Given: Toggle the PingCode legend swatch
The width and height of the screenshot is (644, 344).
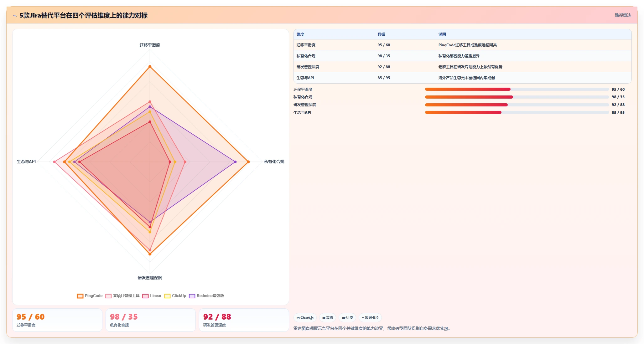Looking at the screenshot, I should [x=80, y=296].
